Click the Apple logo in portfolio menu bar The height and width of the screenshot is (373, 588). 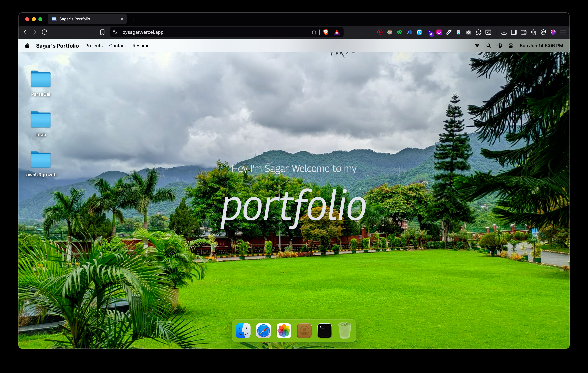[27, 46]
